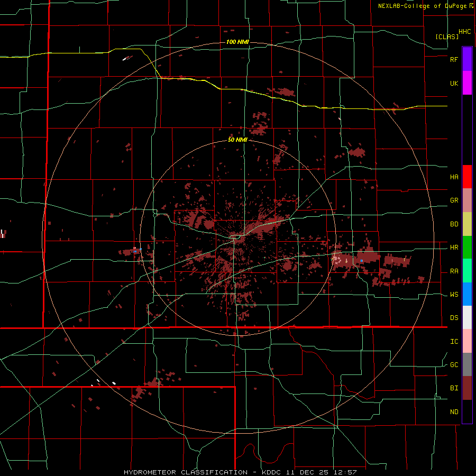Click the DS legend label

454,318
